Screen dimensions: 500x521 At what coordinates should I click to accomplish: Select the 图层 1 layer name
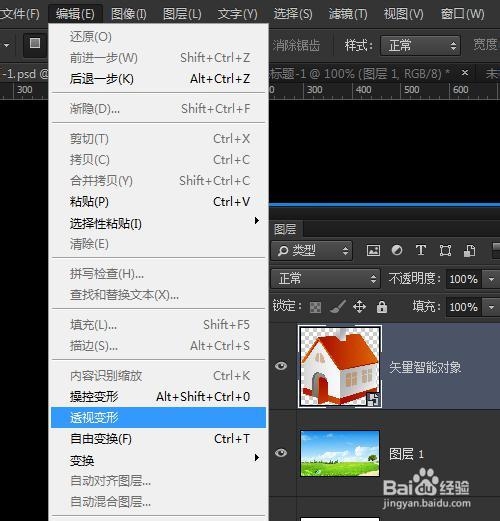(x=406, y=454)
